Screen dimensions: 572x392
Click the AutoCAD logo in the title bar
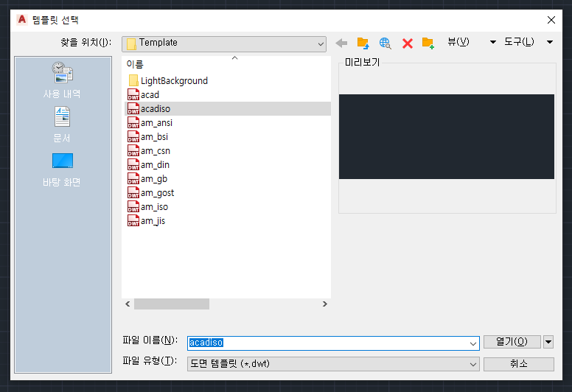22,19
